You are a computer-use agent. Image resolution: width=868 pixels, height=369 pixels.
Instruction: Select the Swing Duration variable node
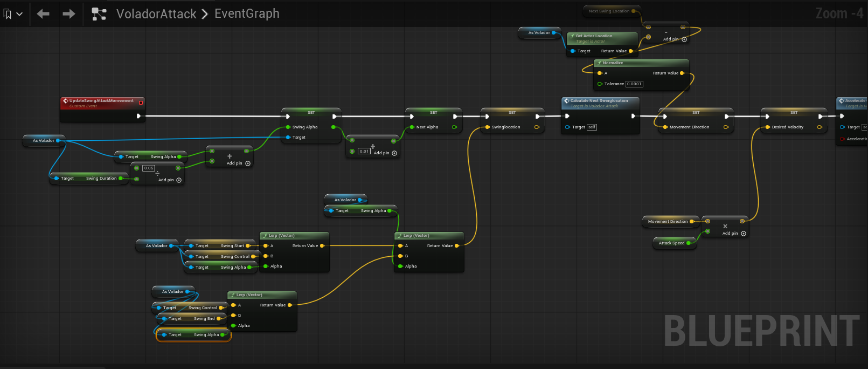89,179
